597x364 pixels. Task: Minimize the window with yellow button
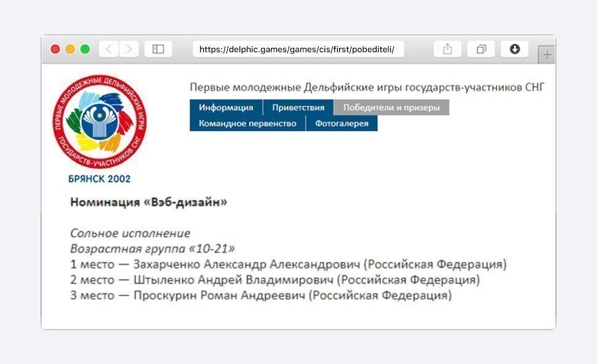point(70,49)
